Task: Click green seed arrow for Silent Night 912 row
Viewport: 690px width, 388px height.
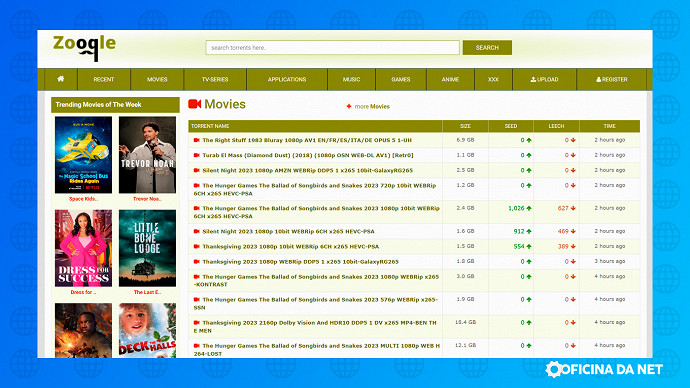Action: pyautogui.click(x=529, y=231)
